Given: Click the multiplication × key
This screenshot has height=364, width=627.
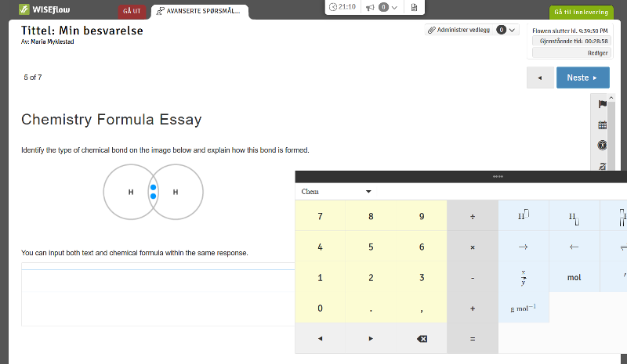Looking at the screenshot, I should click(x=473, y=247).
